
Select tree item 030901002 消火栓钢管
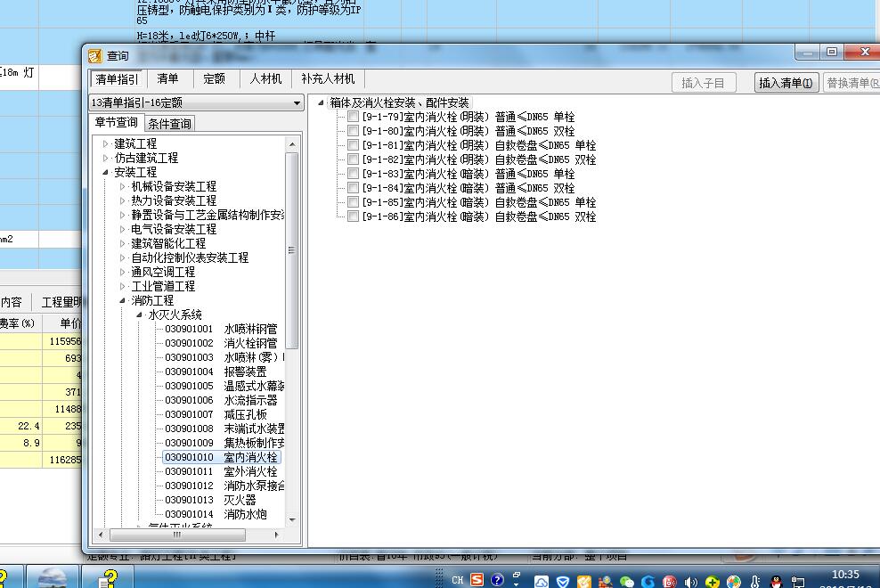click(x=221, y=343)
